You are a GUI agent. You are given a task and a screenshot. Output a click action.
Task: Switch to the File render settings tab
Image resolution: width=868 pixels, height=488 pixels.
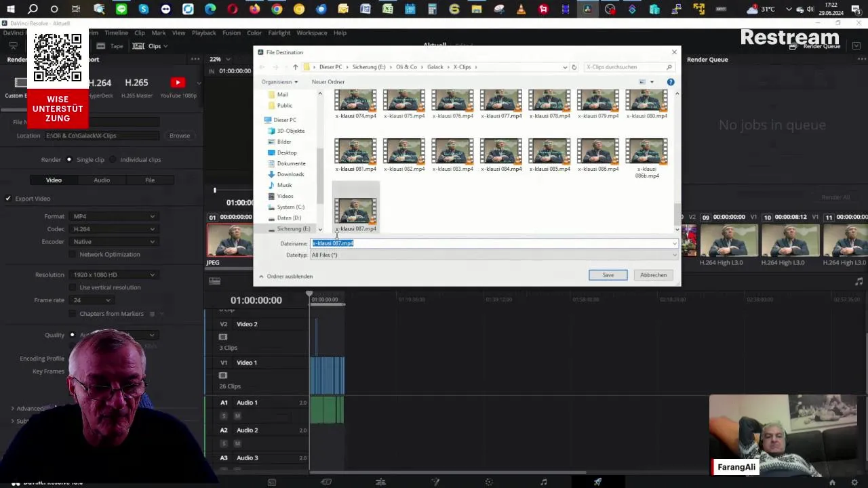pos(150,180)
